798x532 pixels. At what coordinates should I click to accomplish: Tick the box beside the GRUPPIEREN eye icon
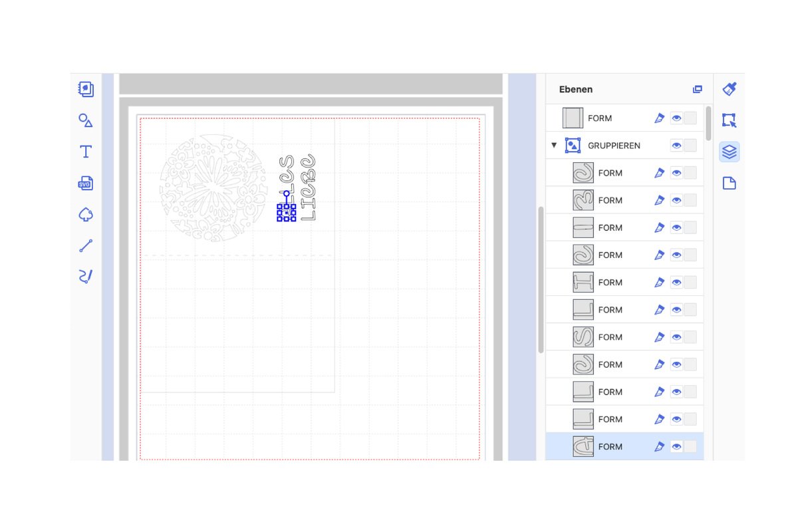click(690, 146)
